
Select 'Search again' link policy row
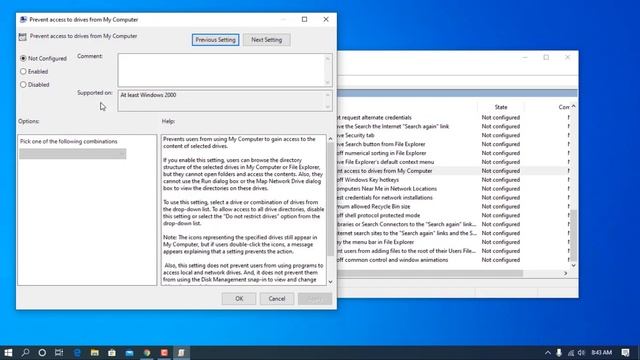(x=452, y=127)
